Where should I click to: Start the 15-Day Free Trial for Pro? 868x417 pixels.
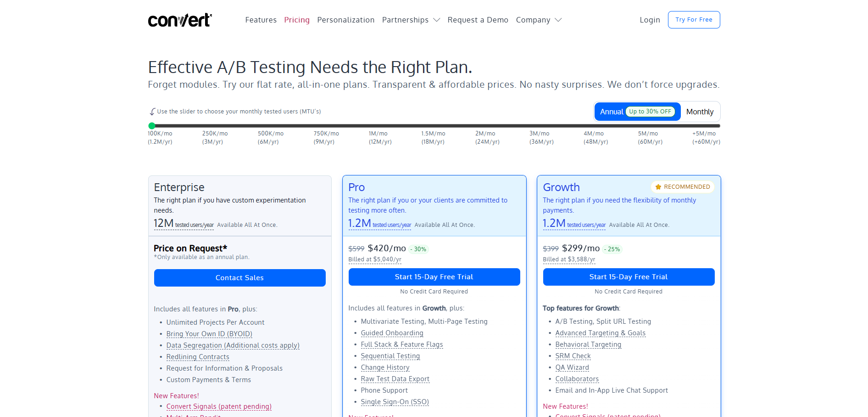coord(434,276)
